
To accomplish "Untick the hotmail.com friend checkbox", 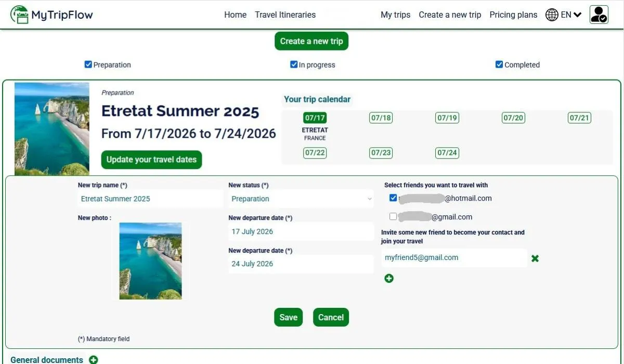I will coord(393,198).
